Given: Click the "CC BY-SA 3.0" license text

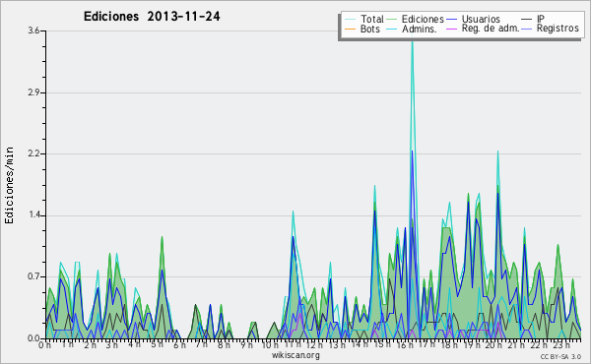Looking at the screenshot, I should click(x=560, y=357).
